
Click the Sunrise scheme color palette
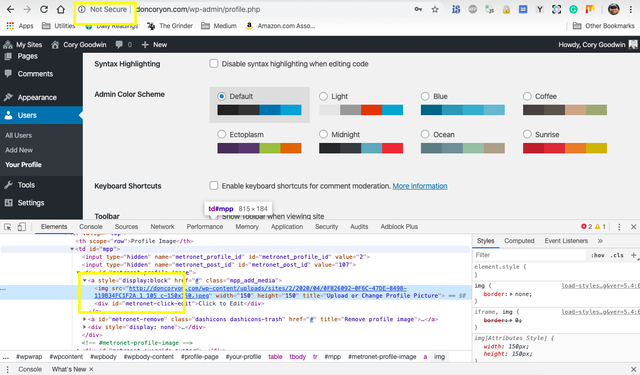click(564, 148)
